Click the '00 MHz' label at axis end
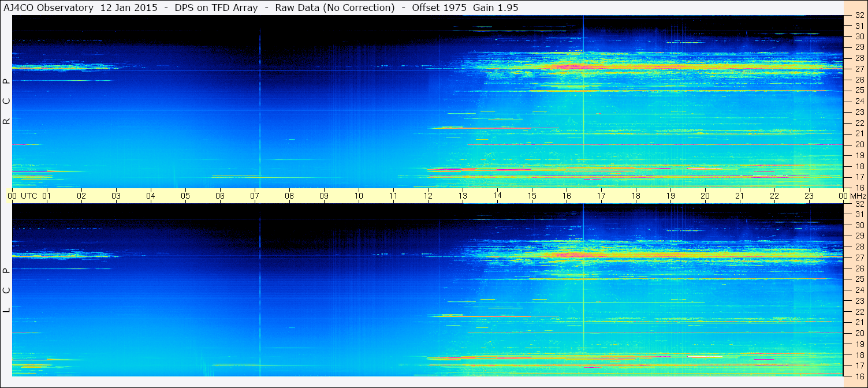The width and height of the screenshot is (868, 388). click(852, 196)
